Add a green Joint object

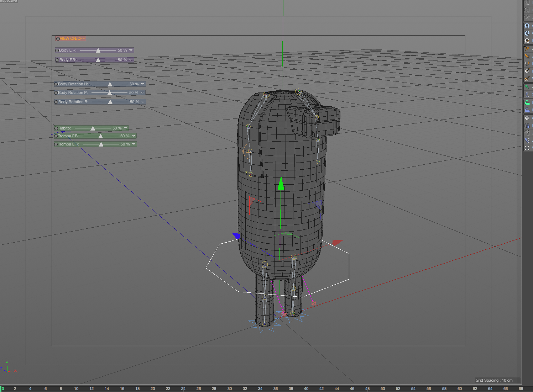[x=527, y=87]
